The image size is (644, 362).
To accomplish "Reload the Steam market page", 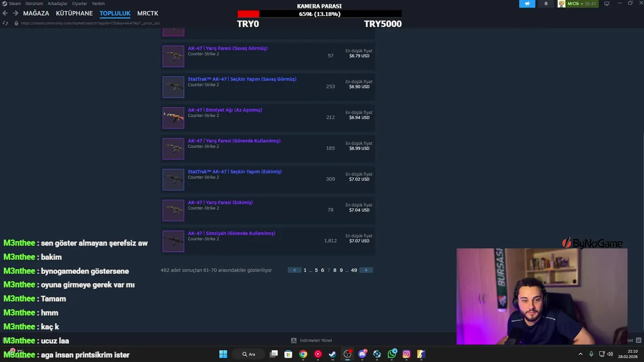I will (5, 23).
